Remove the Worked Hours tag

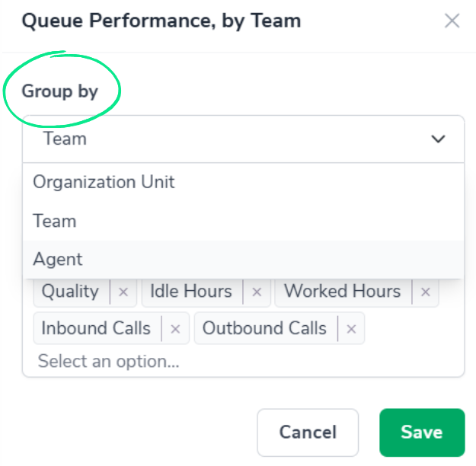[x=425, y=292]
